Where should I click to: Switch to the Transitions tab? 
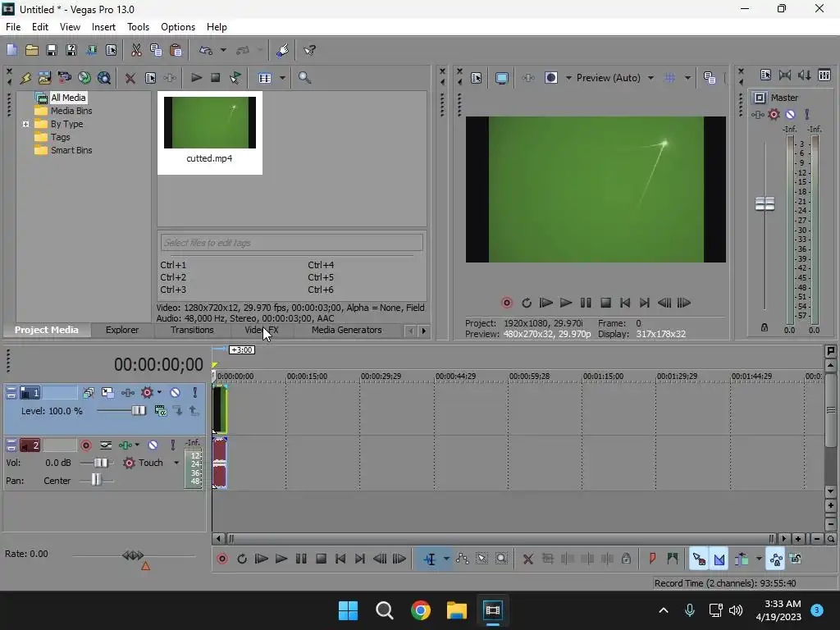coord(192,330)
